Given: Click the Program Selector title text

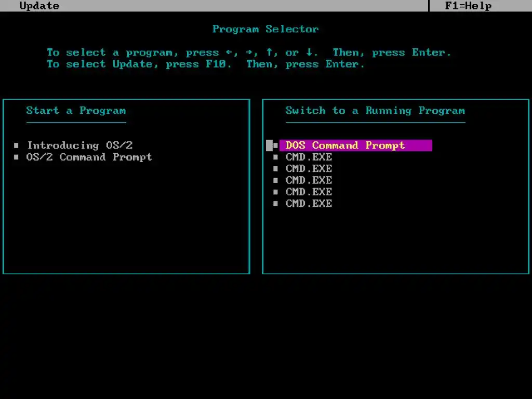Looking at the screenshot, I should [265, 29].
